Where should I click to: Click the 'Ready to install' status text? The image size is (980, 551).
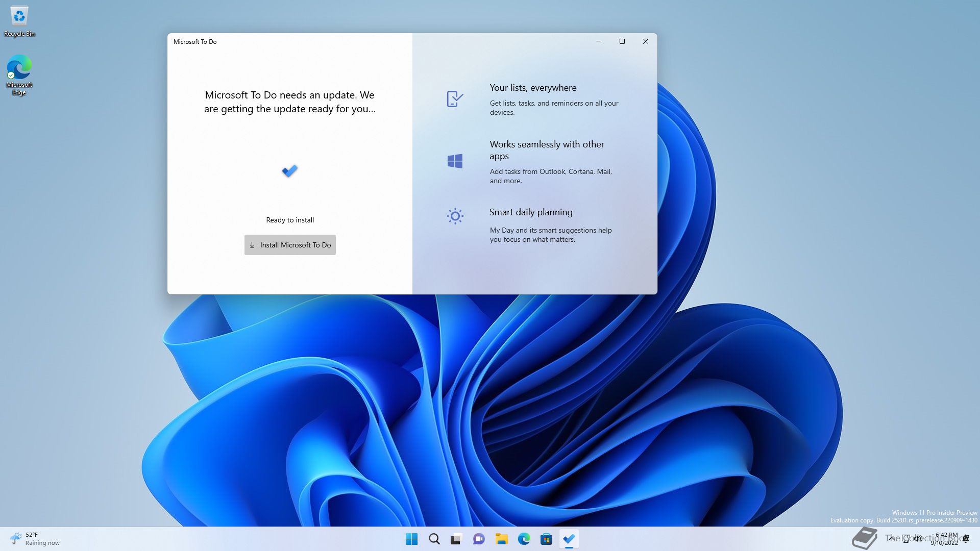click(290, 220)
